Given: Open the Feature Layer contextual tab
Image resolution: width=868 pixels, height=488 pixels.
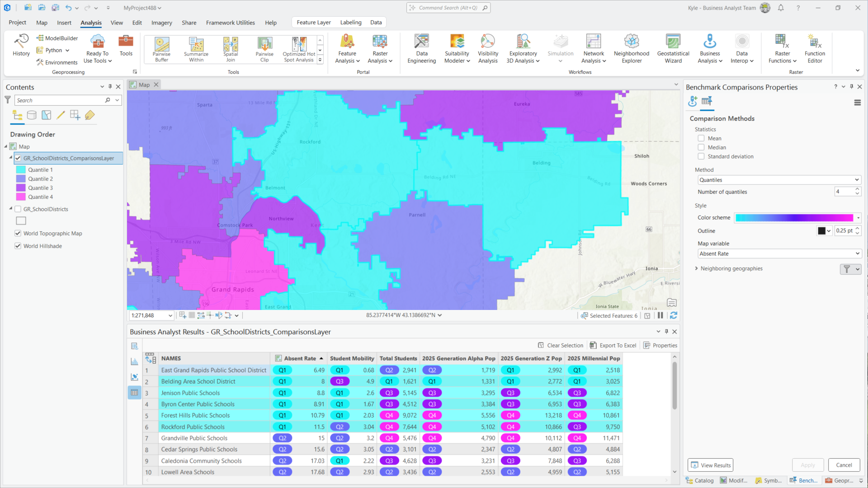Looking at the screenshot, I should coord(314,23).
